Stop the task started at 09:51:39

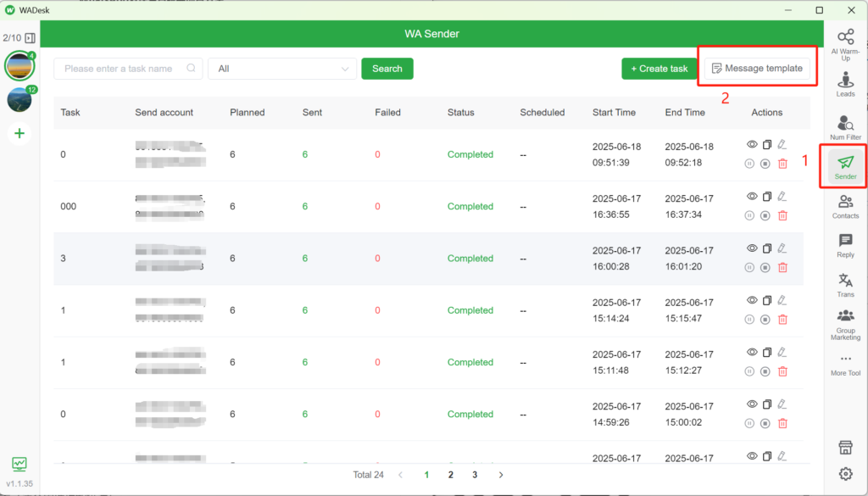pos(765,164)
